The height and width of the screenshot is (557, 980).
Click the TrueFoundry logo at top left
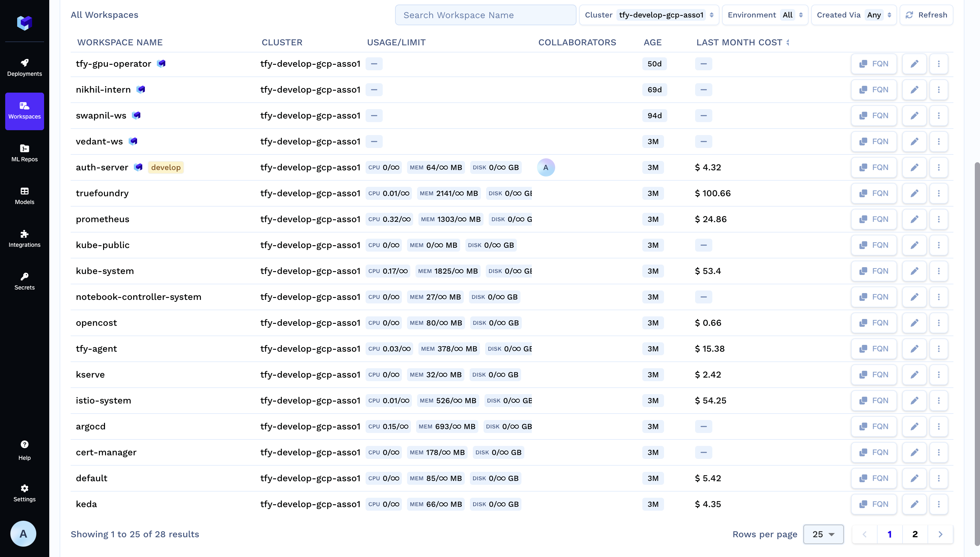(x=25, y=23)
